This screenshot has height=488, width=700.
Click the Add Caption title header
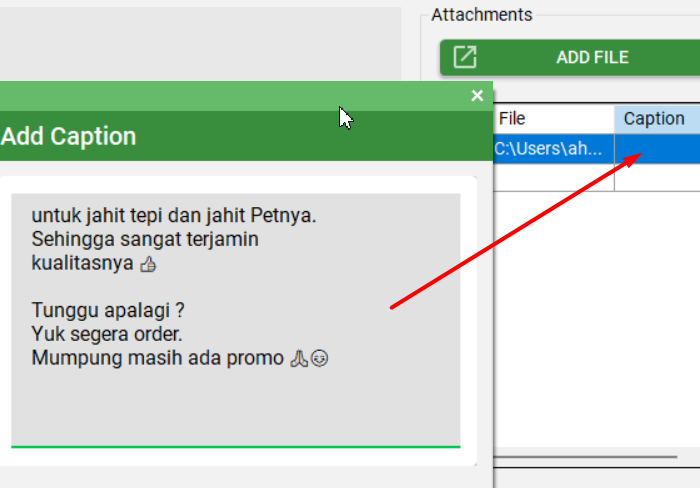click(70, 136)
